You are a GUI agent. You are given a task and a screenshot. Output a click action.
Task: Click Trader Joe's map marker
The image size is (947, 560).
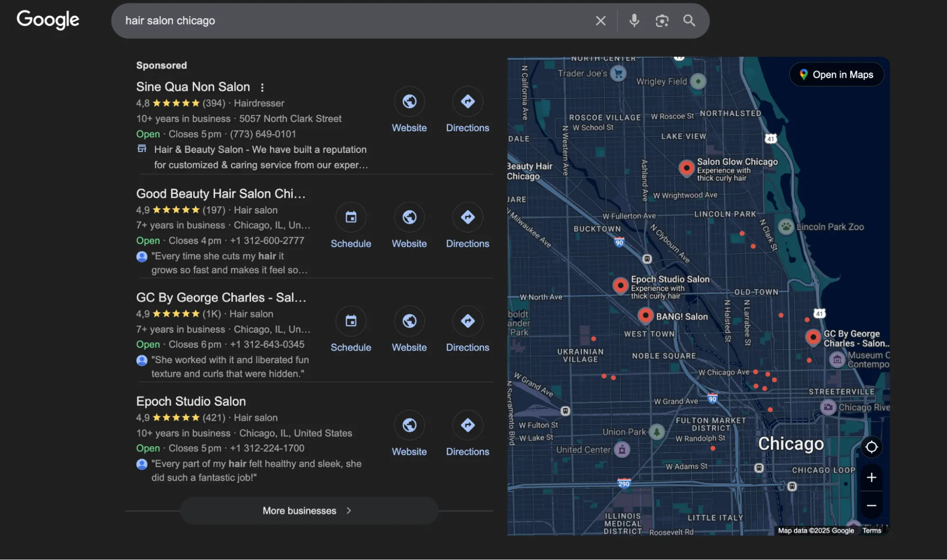pos(618,73)
